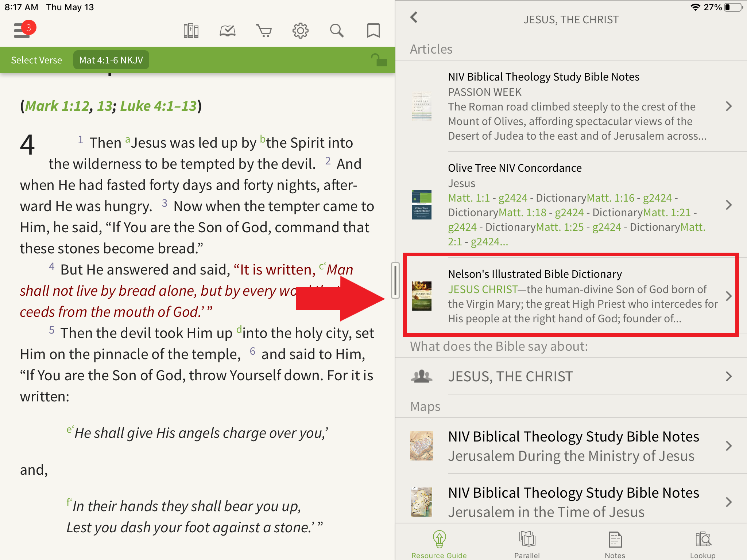Switch to Lookup tab
This screenshot has width=747, height=560.
(x=703, y=544)
